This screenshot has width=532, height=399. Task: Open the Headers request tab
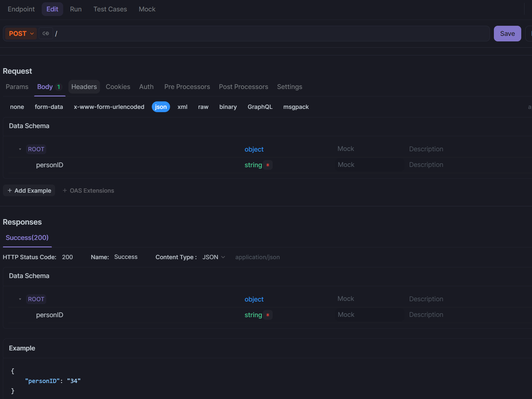click(x=84, y=87)
